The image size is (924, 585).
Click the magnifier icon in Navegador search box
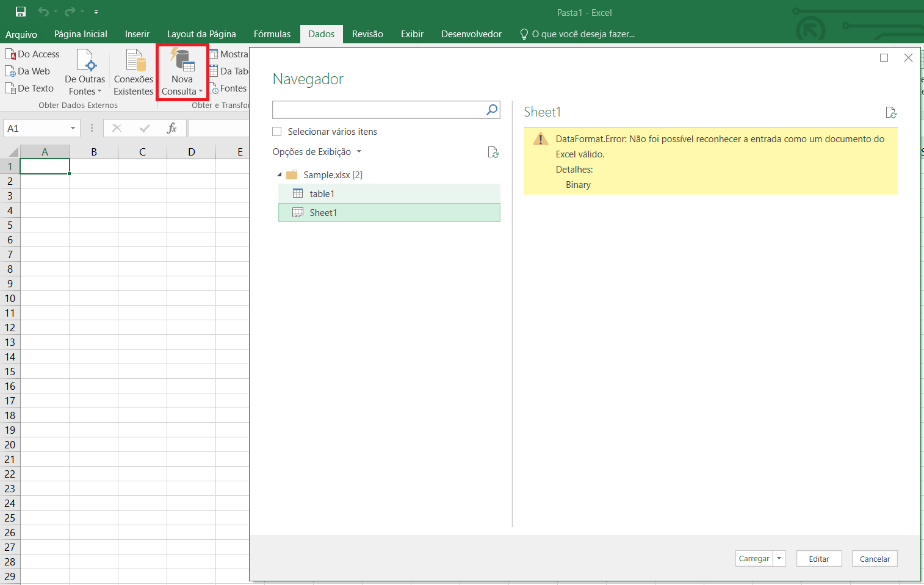491,110
